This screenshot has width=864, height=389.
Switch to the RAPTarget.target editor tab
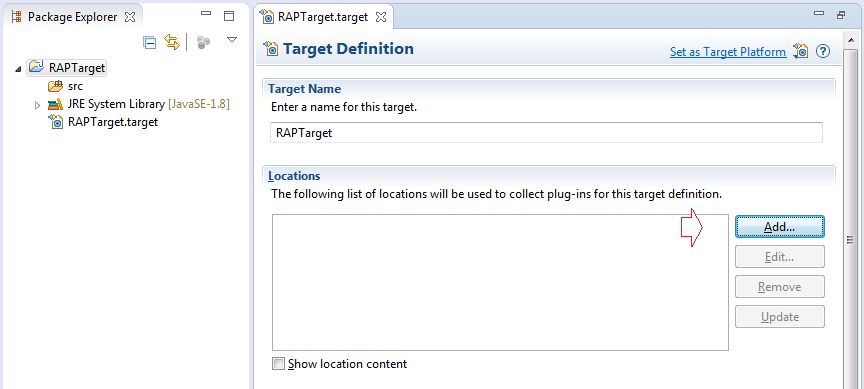tap(316, 17)
